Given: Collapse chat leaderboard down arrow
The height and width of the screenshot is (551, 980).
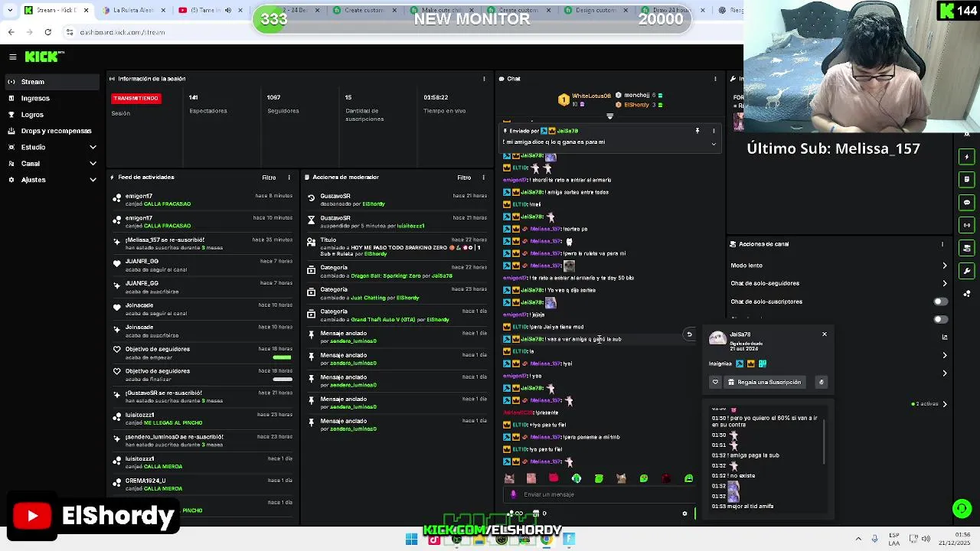Looking at the screenshot, I should [x=609, y=116].
